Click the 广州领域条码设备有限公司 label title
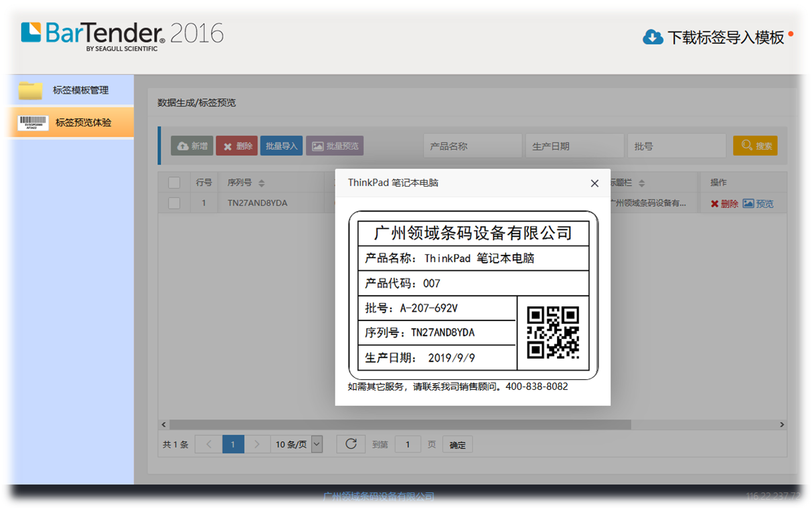812x509 pixels. click(x=473, y=233)
